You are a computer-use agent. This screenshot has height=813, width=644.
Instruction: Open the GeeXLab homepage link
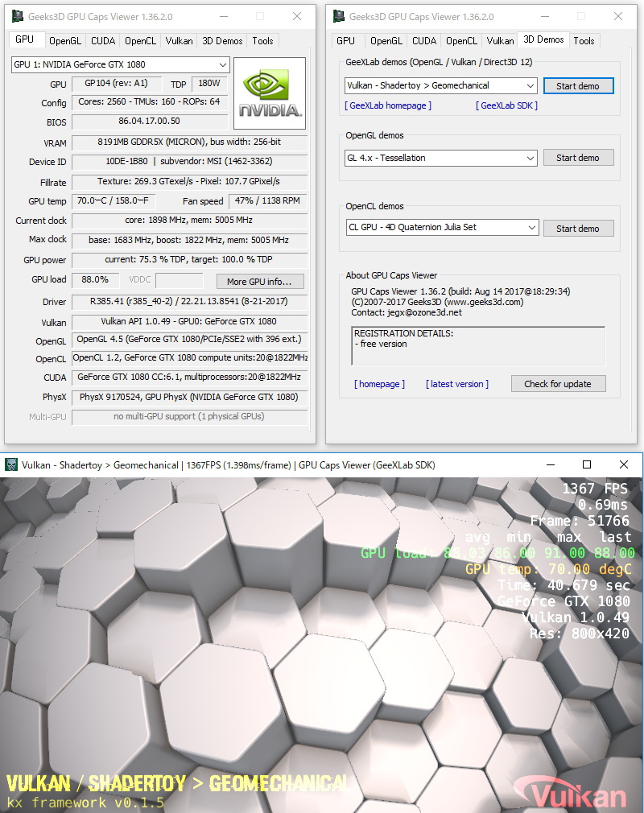(x=388, y=105)
